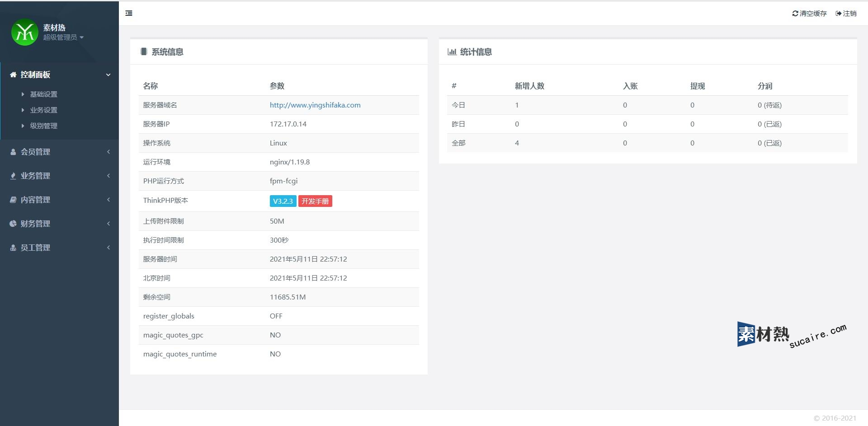Expand the 会员管理 chevron
The height and width of the screenshot is (426, 868).
tap(108, 152)
